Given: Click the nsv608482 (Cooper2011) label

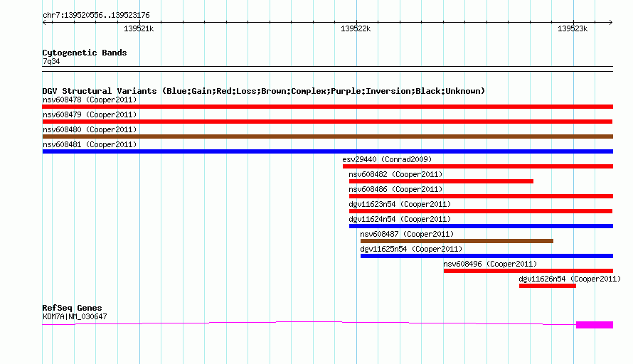Looking at the screenshot, I should click(395, 174).
